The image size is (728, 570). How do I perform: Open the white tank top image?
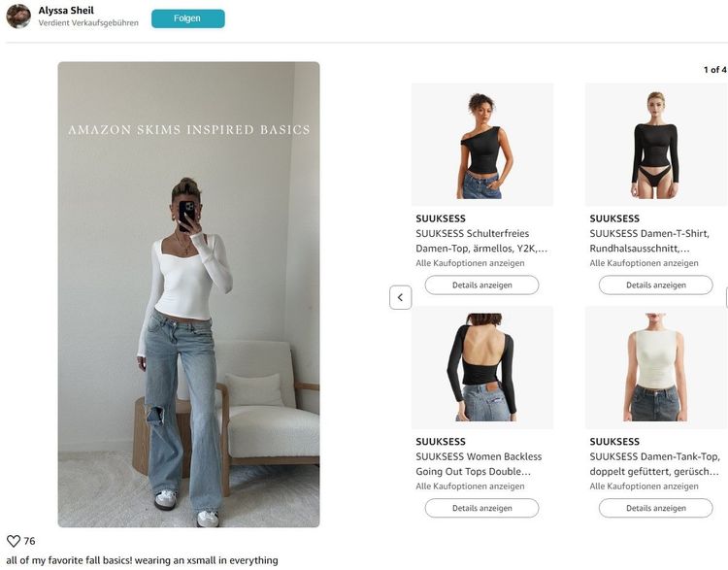click(655, 368)
